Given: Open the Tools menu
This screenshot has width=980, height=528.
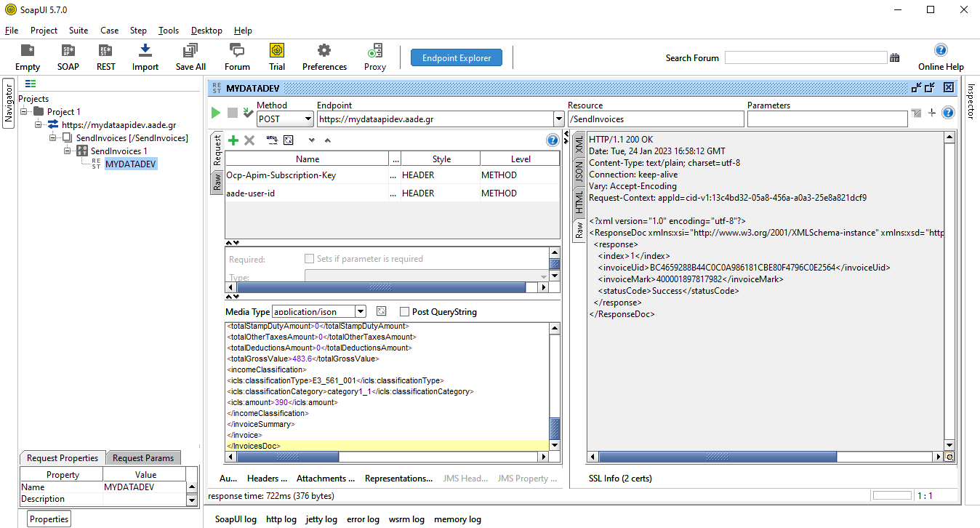Looking at the screenshot, I should 169,31.
